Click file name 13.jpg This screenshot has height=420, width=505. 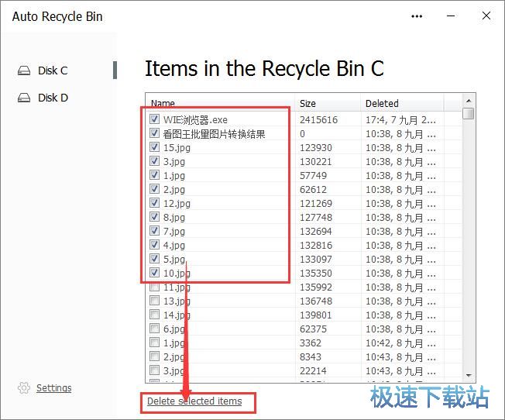177,301
